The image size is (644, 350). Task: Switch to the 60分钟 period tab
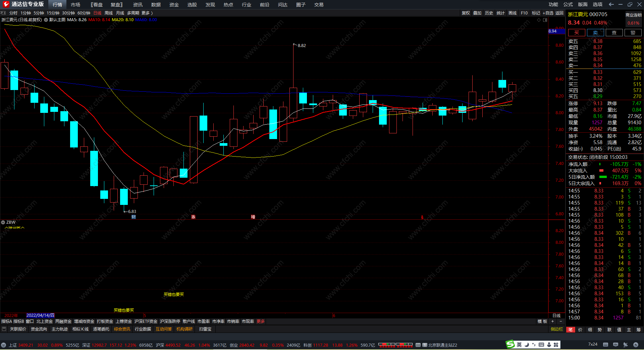84,13
